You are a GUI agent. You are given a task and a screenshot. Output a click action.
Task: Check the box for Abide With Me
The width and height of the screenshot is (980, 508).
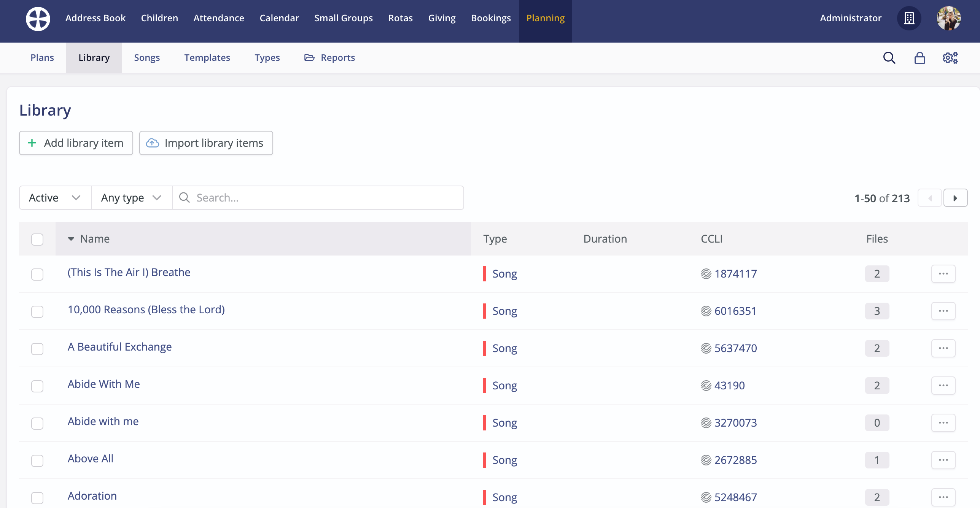37,386
